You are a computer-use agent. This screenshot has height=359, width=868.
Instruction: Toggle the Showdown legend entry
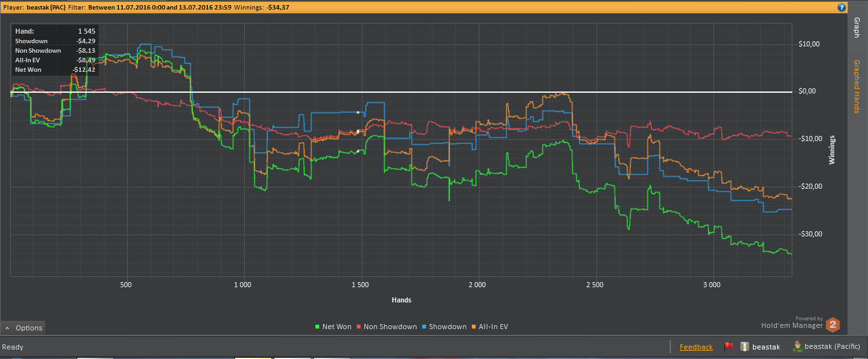444,327
